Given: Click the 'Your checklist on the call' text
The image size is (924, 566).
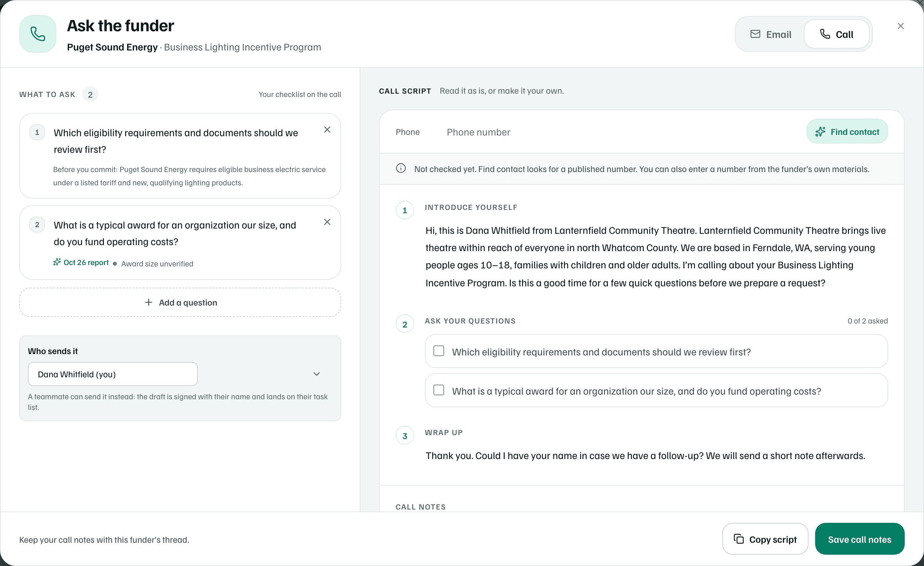Looking at the screenshot, I should tap(300, 95).
